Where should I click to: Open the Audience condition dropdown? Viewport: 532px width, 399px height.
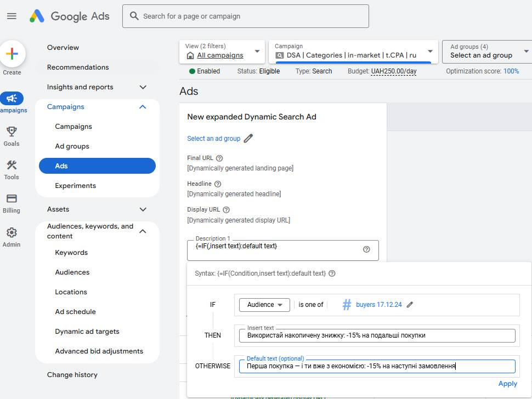264,305
